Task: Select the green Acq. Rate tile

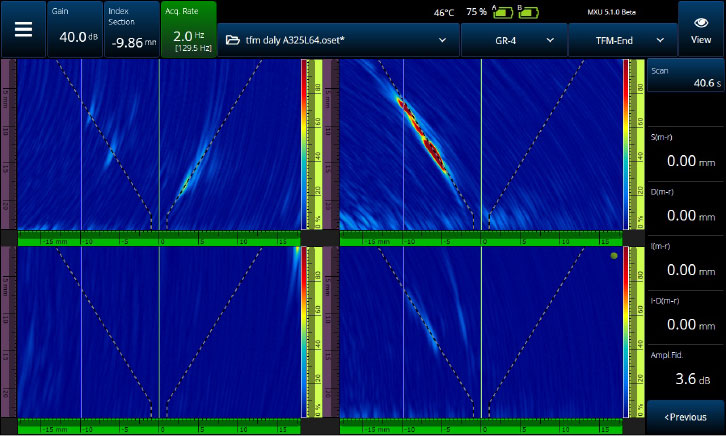Action: (x=188, y=28)
